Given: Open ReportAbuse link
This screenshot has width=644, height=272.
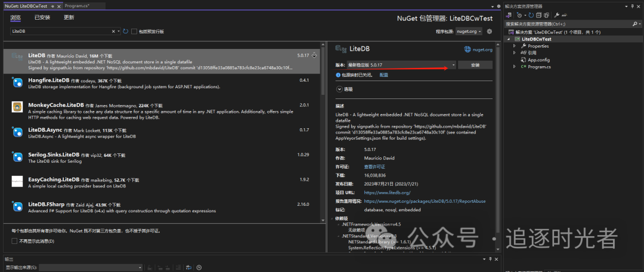Looking at the screenshot, I should click(x=425, y=202).
